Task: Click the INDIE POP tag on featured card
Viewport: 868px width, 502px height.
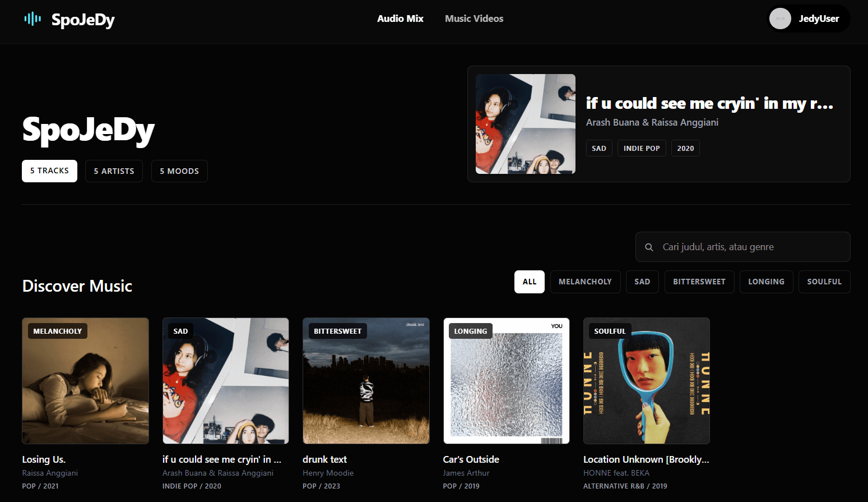Action: coord(642,148)
